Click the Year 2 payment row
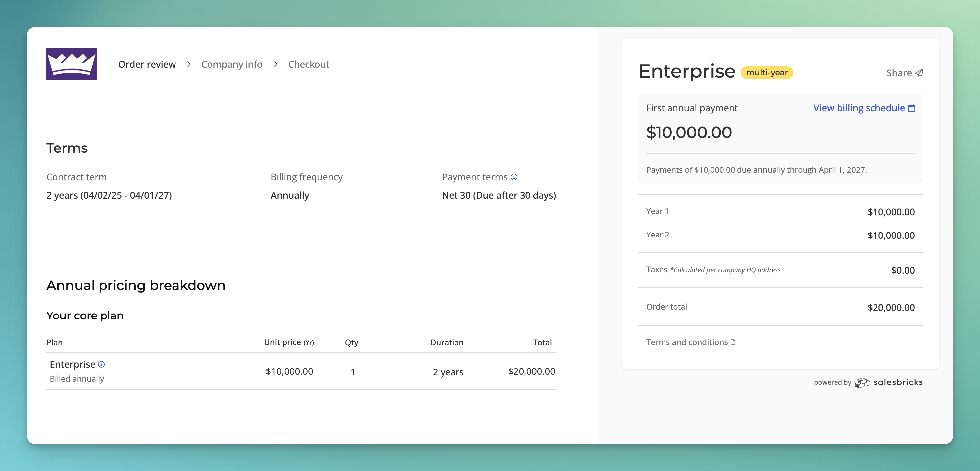 pos(780,235)
